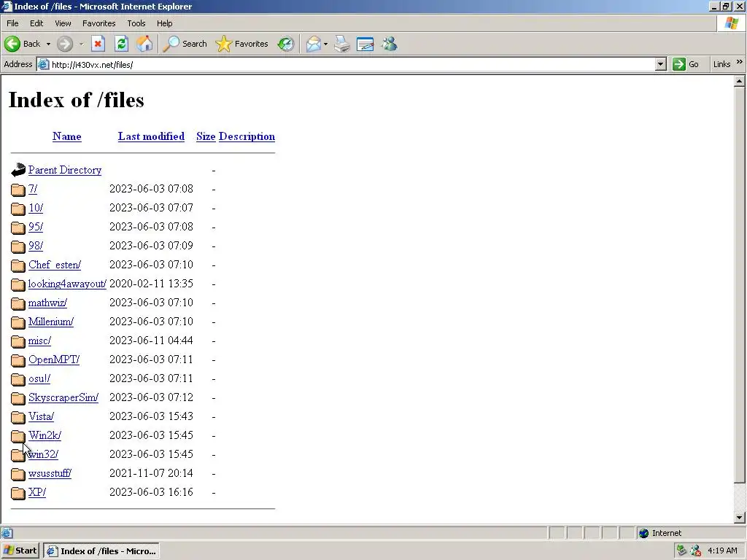Print the page using the printer icon
Screen dimensions: 747x560
[342, 44]
